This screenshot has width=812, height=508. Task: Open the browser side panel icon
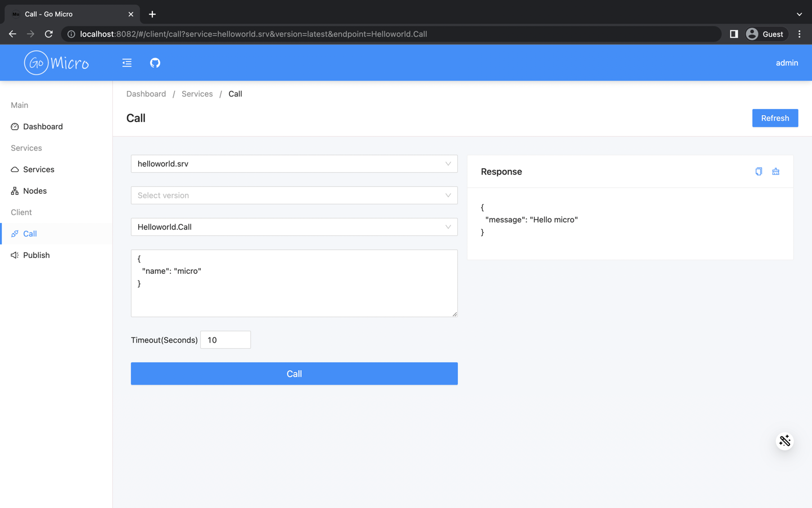(734, 34)
